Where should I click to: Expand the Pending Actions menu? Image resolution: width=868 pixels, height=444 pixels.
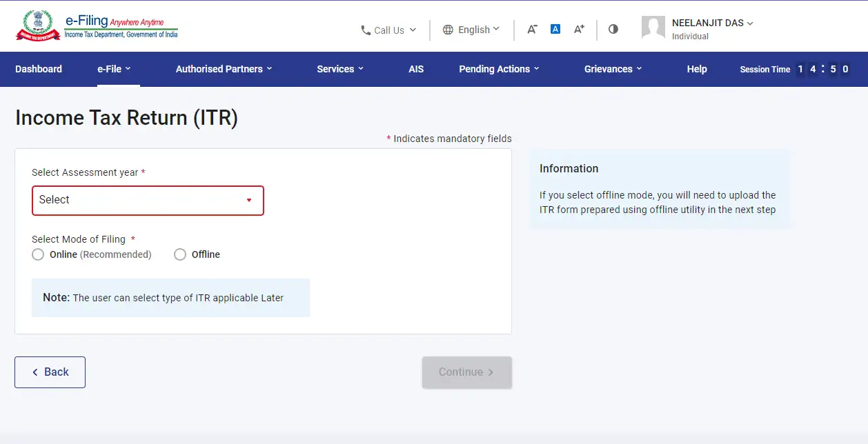click(x=499, y=69)
